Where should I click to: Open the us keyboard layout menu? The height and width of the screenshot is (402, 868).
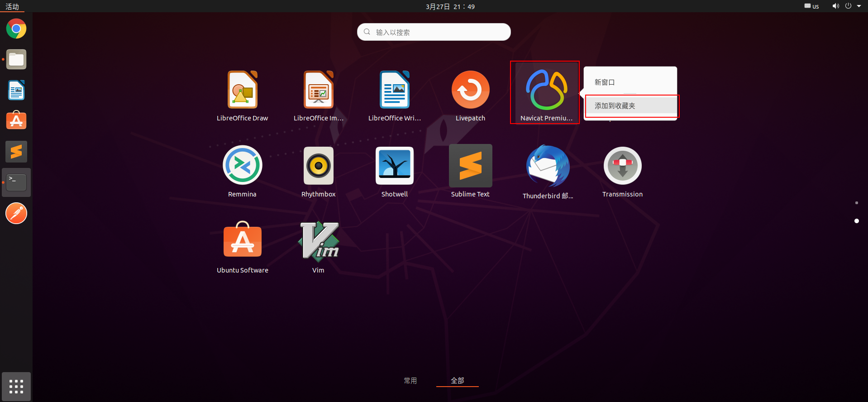(811, 6)
